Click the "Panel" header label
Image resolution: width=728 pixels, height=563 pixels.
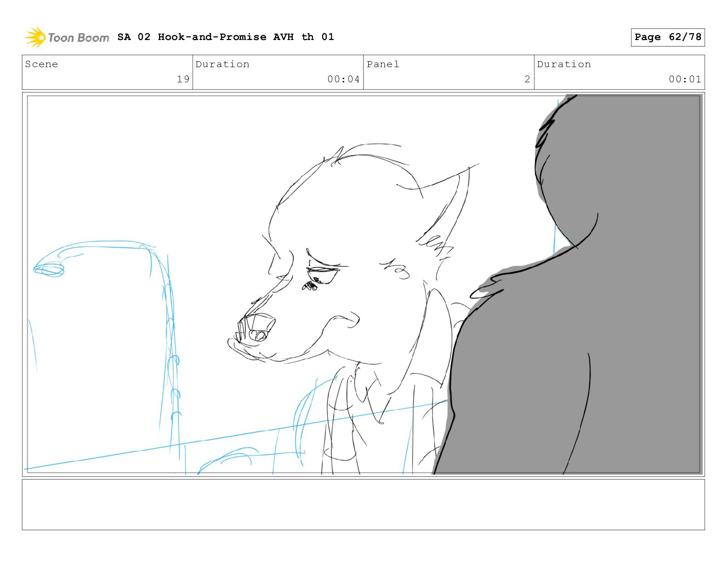383,64
